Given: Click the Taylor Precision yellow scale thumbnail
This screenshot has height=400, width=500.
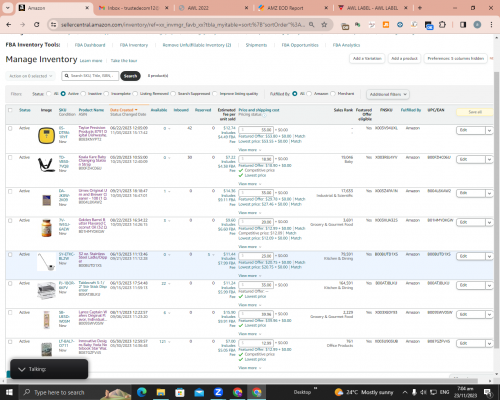Looking at the screenshot, I should coord(46,135).
